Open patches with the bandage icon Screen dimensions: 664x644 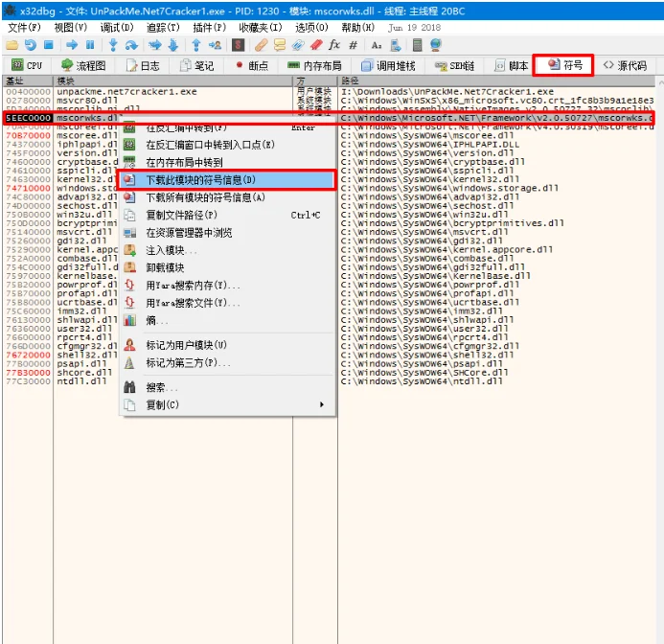(262, 44)
